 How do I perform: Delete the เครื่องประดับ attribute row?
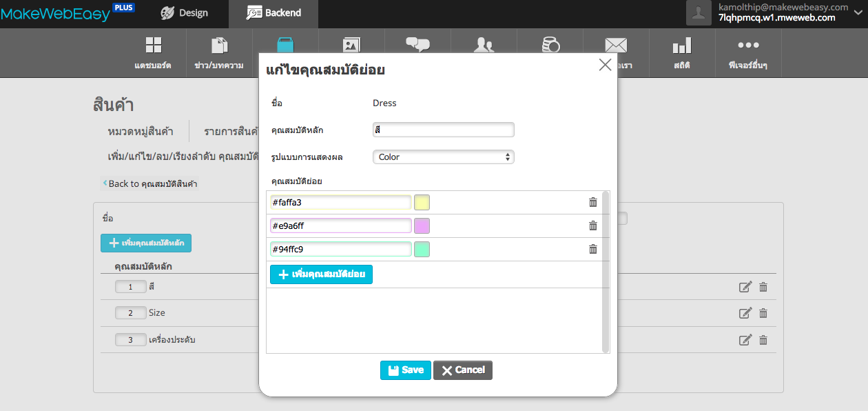pos(763,340)
